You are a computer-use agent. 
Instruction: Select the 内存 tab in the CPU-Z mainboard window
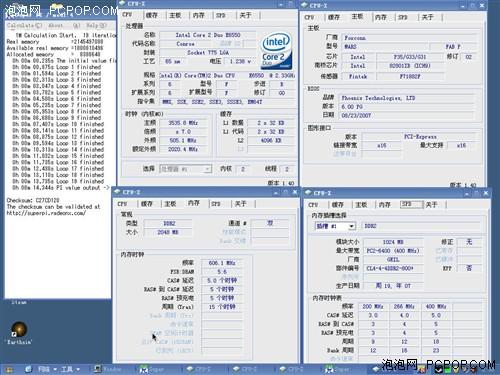click(x=381, y=17)
